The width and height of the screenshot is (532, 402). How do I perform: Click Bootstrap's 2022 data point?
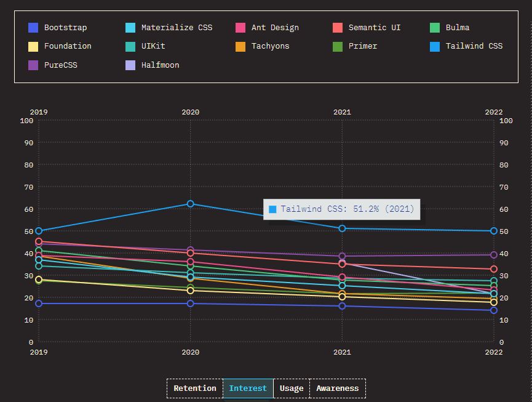tap(494, 310)
